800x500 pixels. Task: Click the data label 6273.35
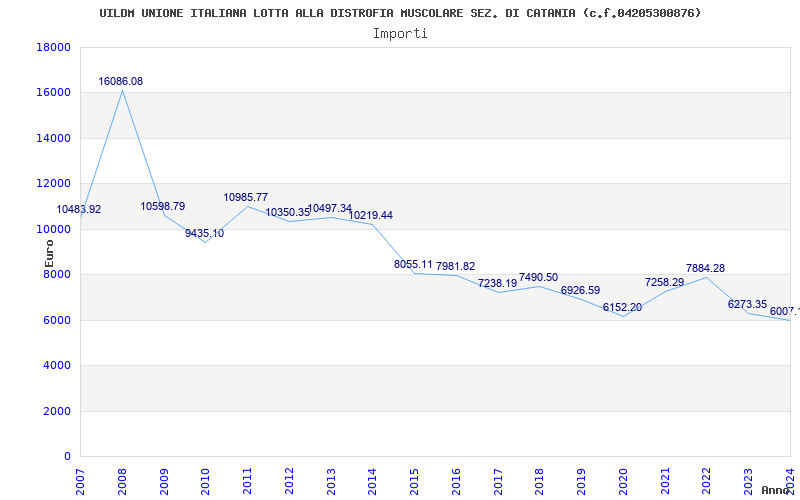(747, 304)
